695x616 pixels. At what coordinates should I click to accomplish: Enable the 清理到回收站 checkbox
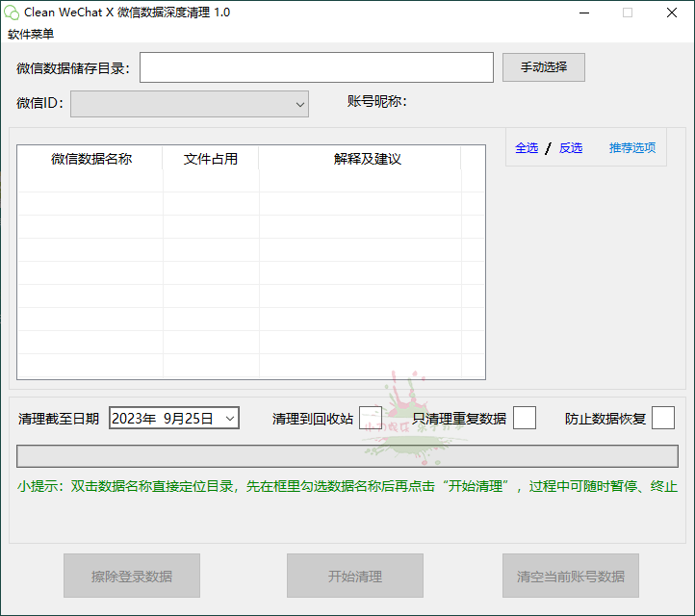[371, 418]
